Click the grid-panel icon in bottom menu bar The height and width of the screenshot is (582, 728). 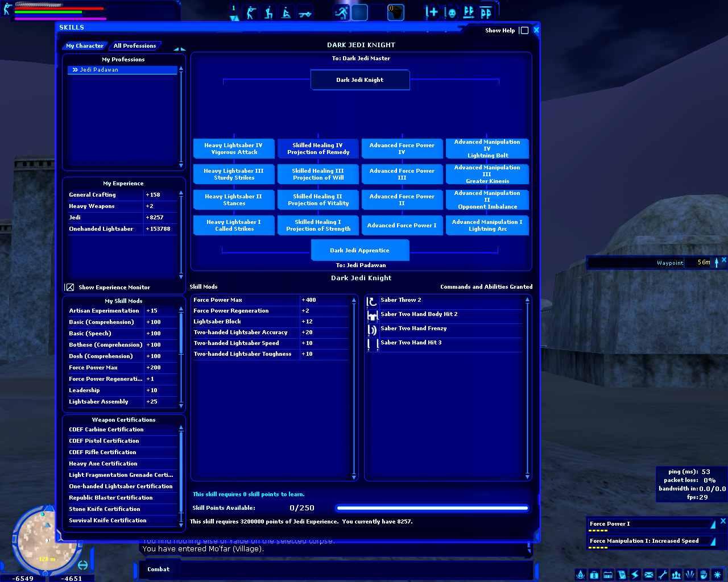coord(608,575)
